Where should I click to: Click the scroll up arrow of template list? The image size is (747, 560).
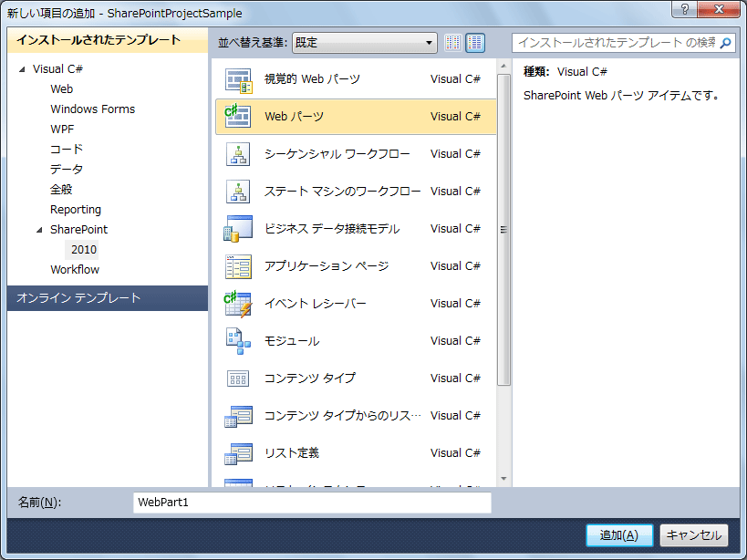coord(503,66)
